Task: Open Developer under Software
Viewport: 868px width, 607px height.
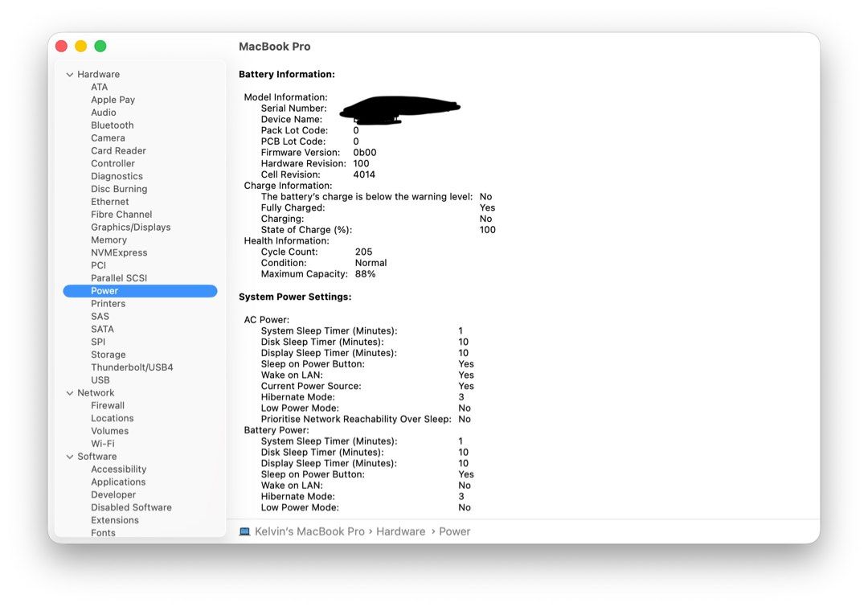Action: 113,494
